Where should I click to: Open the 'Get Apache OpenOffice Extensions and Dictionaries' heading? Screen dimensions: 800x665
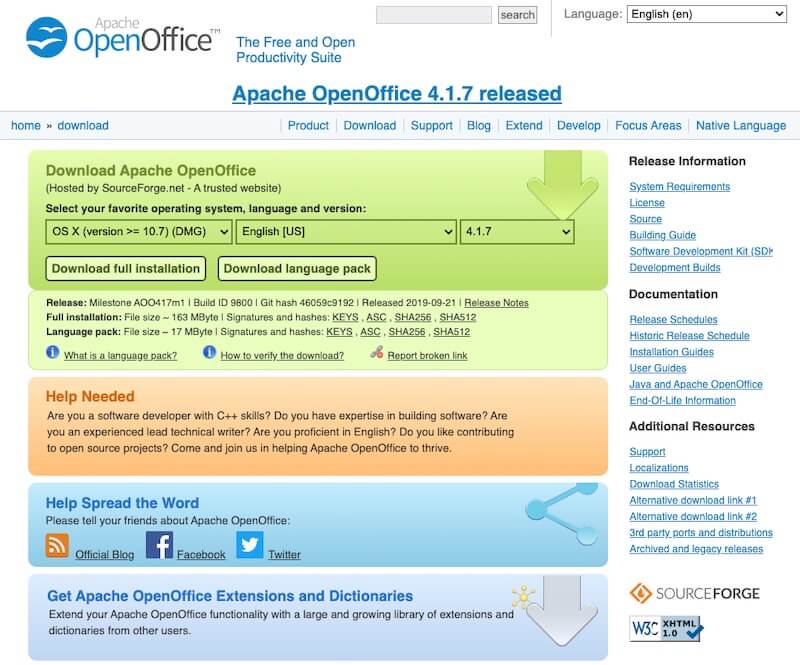click(230, 596)
